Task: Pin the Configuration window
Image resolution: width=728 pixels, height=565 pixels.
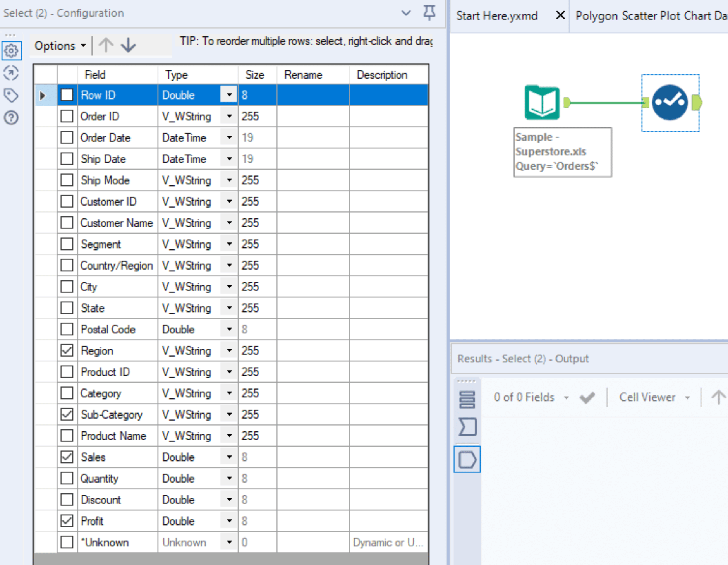Action: coord(429,13)
